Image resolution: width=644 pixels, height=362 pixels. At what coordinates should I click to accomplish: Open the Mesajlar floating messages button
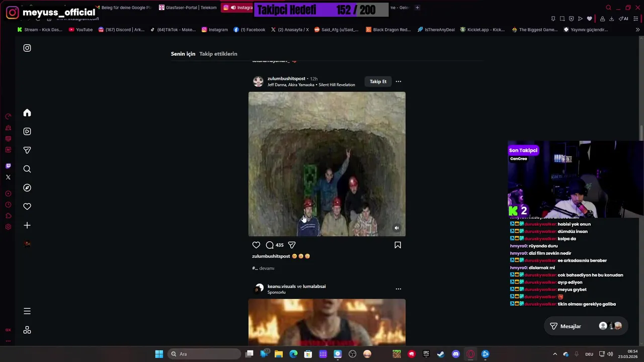click(586, 326)
